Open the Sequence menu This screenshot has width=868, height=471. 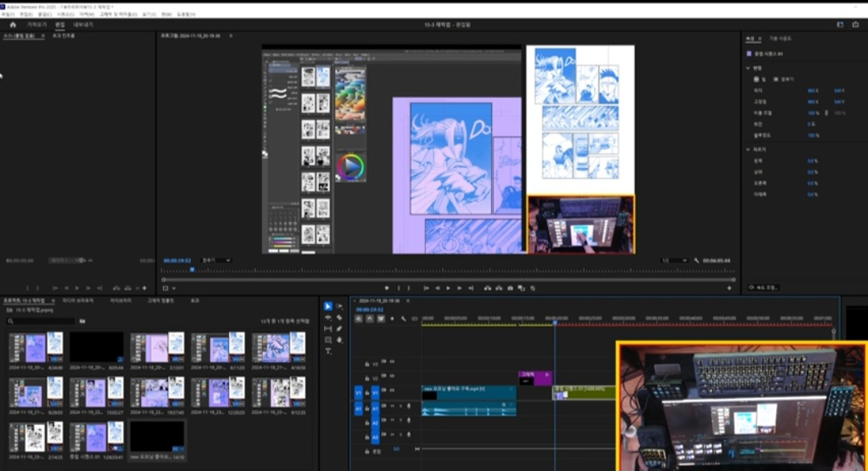[65, 14]
